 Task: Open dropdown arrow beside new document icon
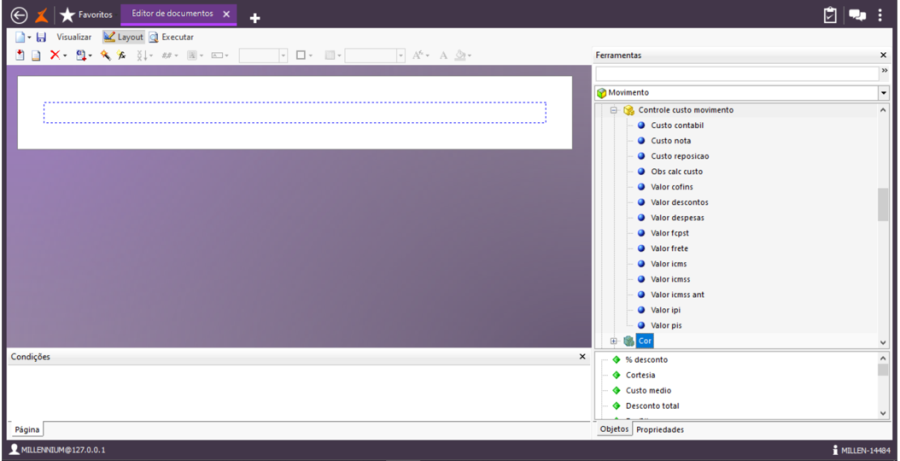pyautogui.click(x=29, y=38)
